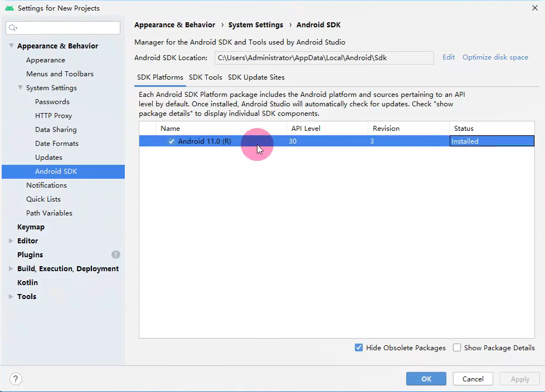Click the search magnifier icon in settings
This screenshot has height=392, width=545.
(13, 28)
